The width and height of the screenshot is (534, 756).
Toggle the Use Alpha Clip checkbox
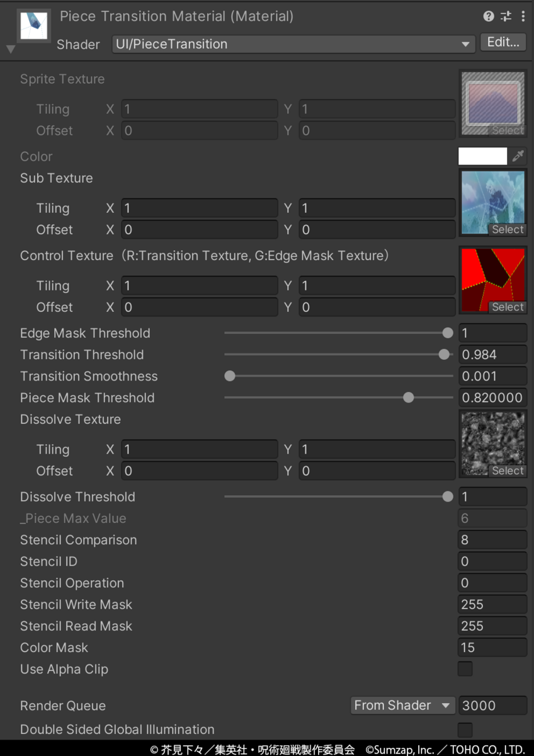(465, 669)
